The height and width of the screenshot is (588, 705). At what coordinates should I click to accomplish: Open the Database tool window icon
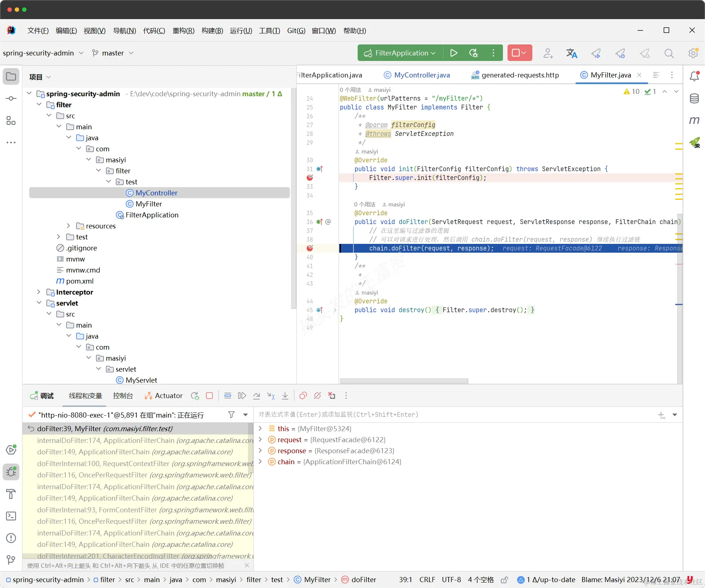pos(694,98)
